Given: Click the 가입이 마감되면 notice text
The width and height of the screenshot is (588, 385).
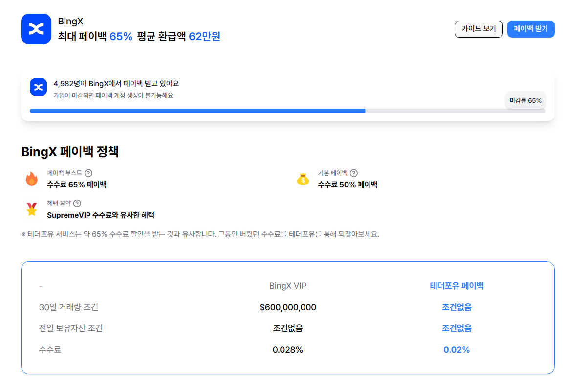Looking at the screenshot, I should click(113, 95).
